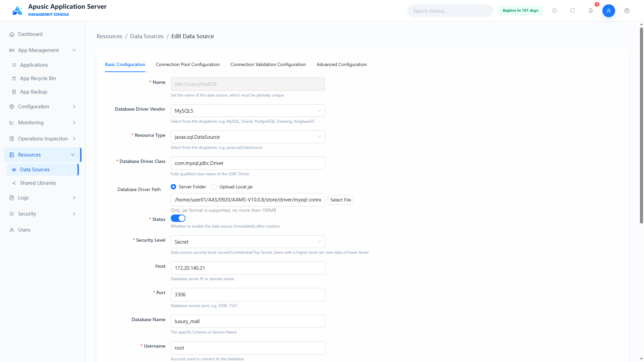Go to Data Sources breadcrumb link

(147, 36)
